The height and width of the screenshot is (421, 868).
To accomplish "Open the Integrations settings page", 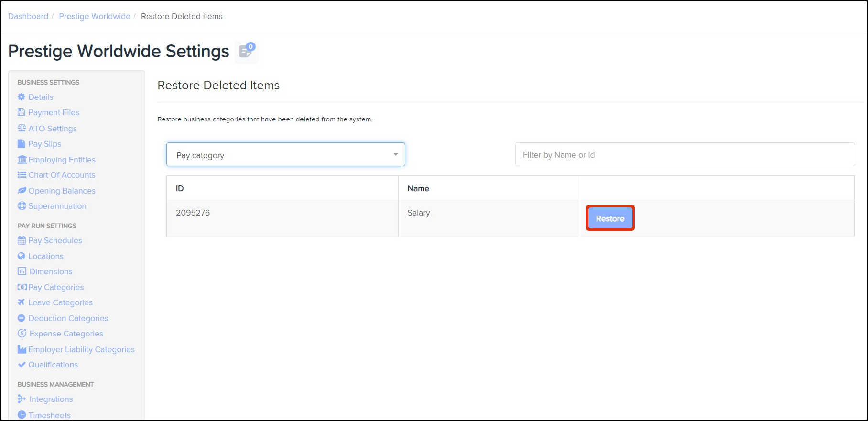I will (x=51, y=399).
